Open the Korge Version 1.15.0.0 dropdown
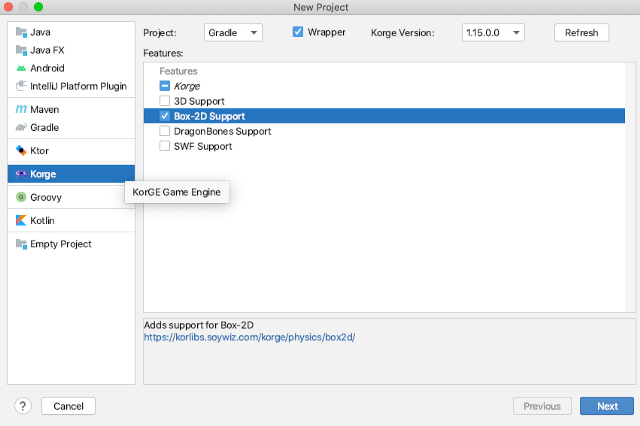 click(493, 33)
